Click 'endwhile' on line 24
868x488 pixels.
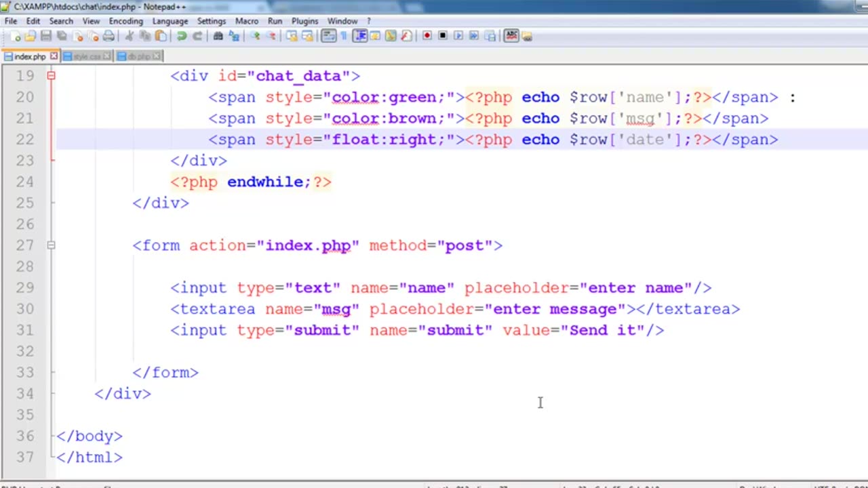pos(264,182)
